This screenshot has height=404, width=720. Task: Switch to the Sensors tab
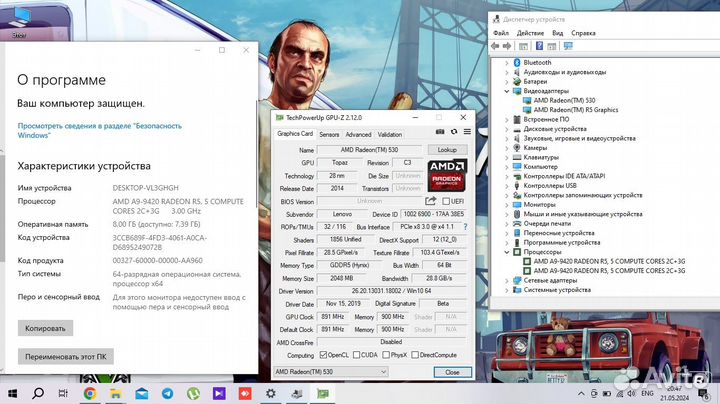coord(329,134)
